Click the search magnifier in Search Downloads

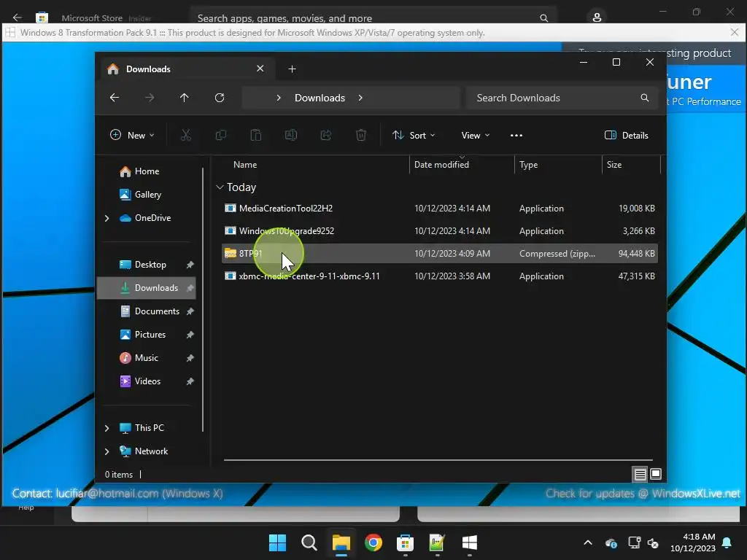pos(645,98)
